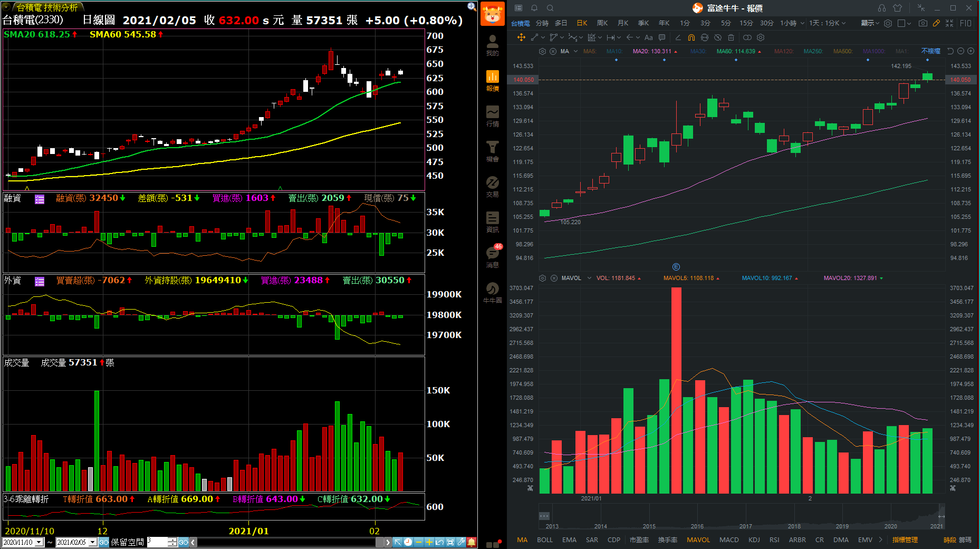980x549 pixels.
Task: Toggle the BOLL indicator
Action: point(545,540)
